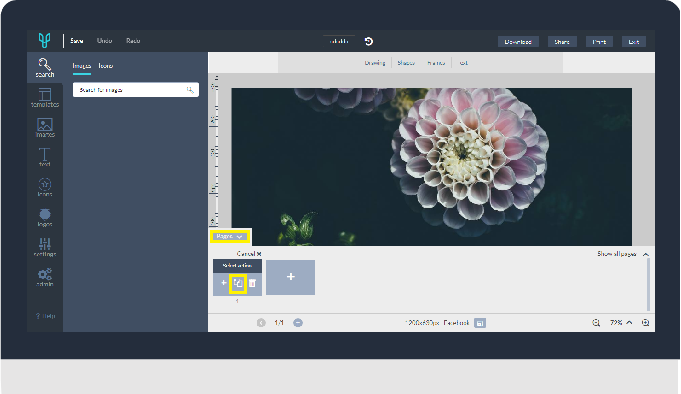This screenshot has height=394, width=681.
Task: Click Undo in top bar
Action: point(104,41)
